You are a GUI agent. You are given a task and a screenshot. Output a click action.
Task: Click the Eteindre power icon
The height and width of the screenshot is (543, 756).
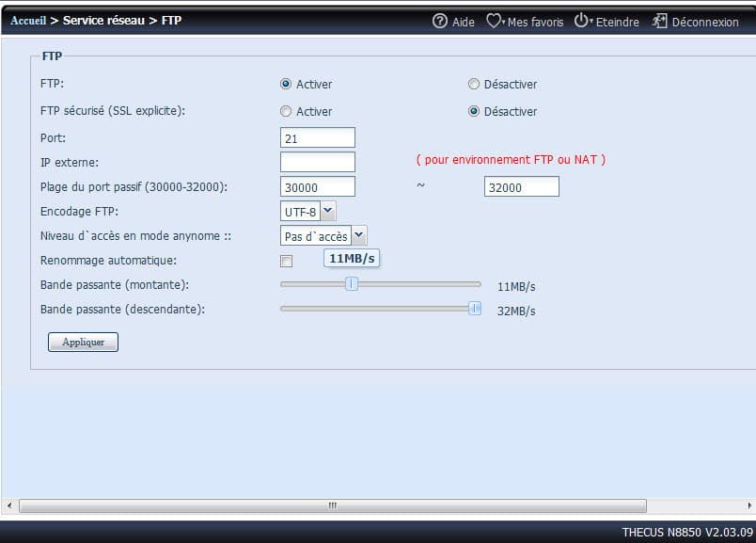click(x=581, y=21)
